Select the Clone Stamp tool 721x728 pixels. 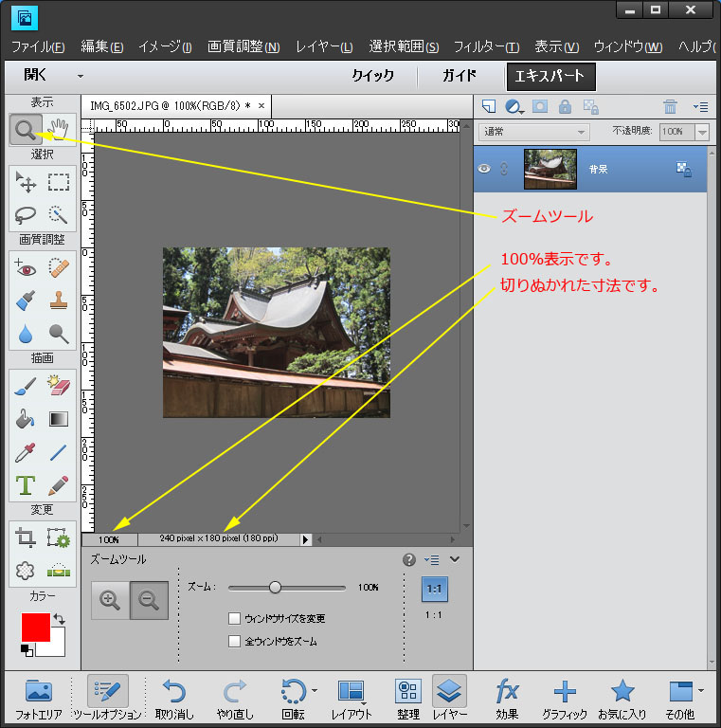59,300
